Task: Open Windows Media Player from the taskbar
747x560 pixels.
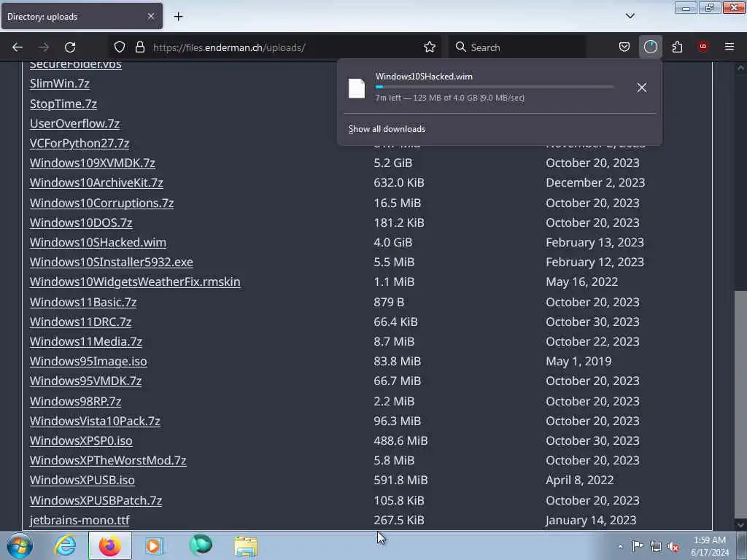Action: click(155, 545)
